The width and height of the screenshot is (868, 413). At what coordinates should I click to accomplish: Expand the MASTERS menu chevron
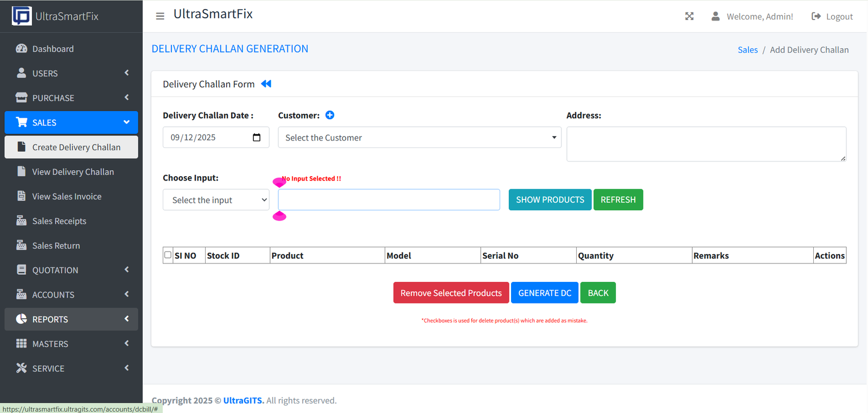(x=127, y=343)
